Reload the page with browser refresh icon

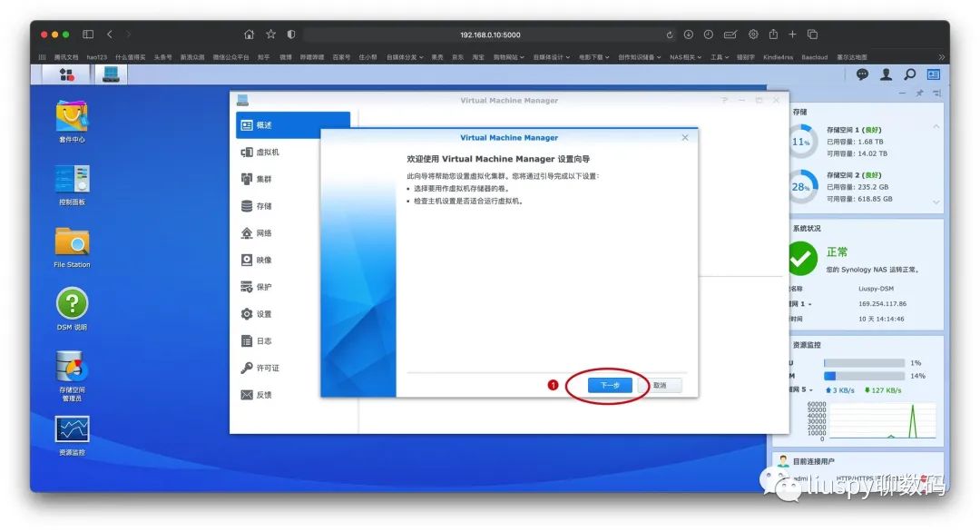click(670, 35)
